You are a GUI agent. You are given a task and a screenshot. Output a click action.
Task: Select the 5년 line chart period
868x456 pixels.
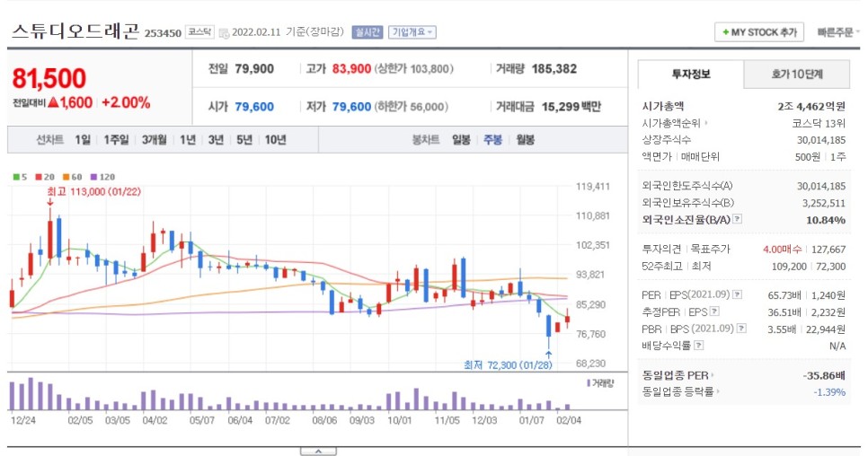pos(244,140)
